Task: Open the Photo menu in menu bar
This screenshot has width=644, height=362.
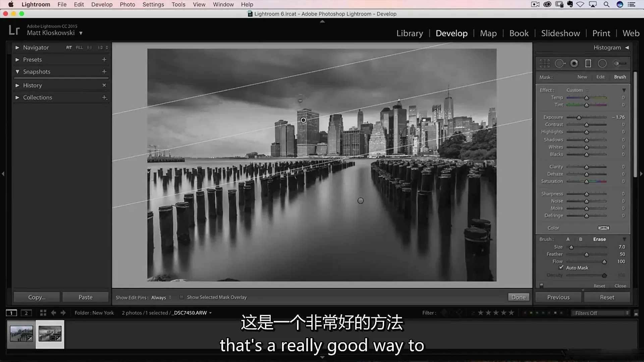Action: 127,4
